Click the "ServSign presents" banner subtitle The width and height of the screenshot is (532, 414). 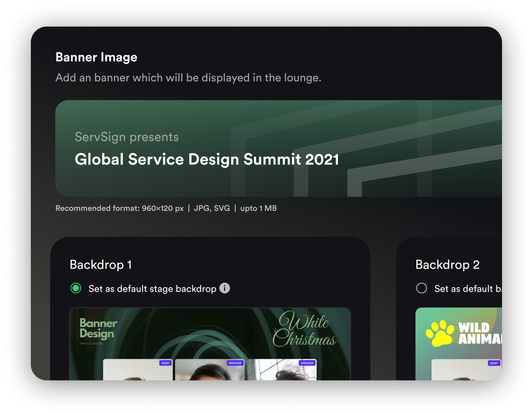coord(126,137)
